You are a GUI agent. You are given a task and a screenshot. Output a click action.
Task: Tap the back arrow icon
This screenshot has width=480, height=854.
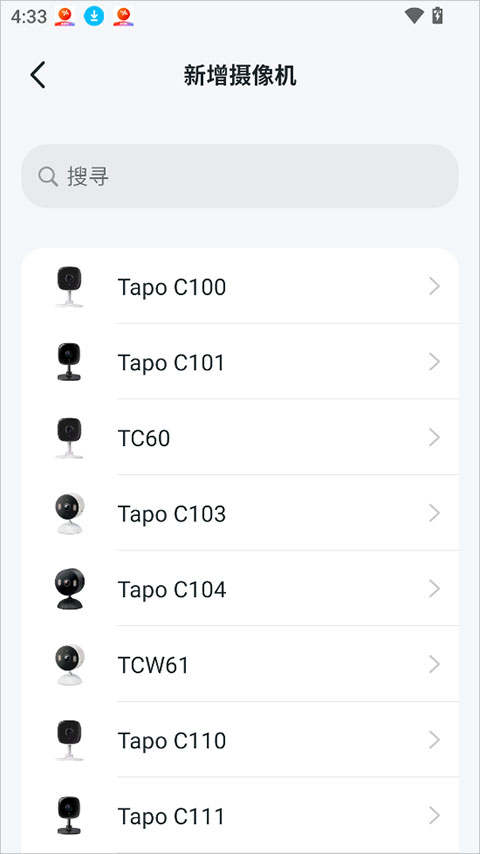point(38,75)
